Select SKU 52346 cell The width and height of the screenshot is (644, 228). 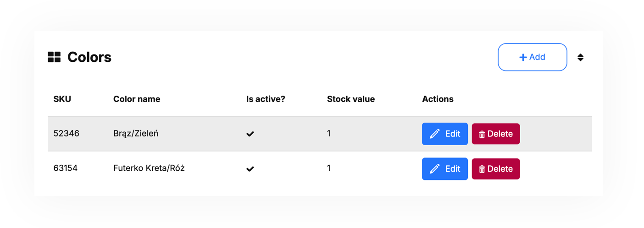click(66, 134)
